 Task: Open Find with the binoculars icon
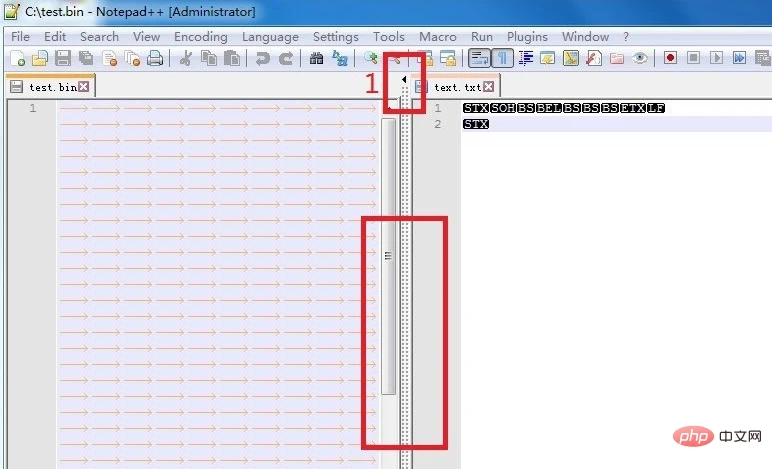[x=316, y=58]
